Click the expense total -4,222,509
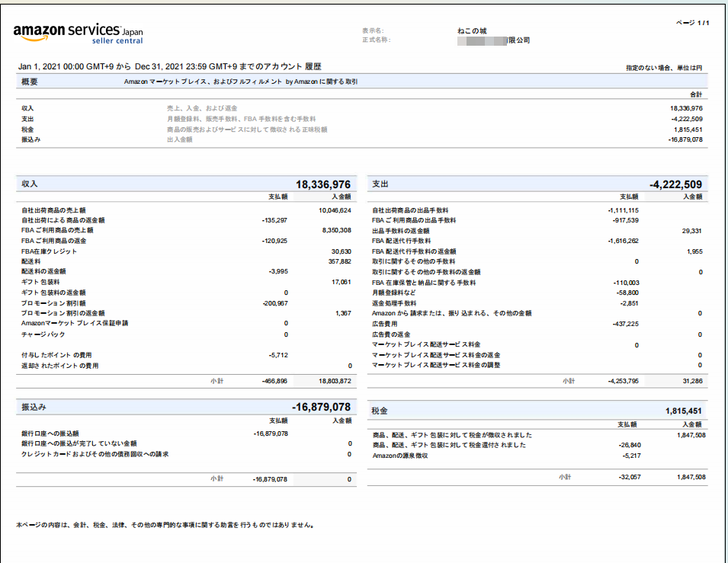Viewport: 728px width, 563px height. coord(677,183)
